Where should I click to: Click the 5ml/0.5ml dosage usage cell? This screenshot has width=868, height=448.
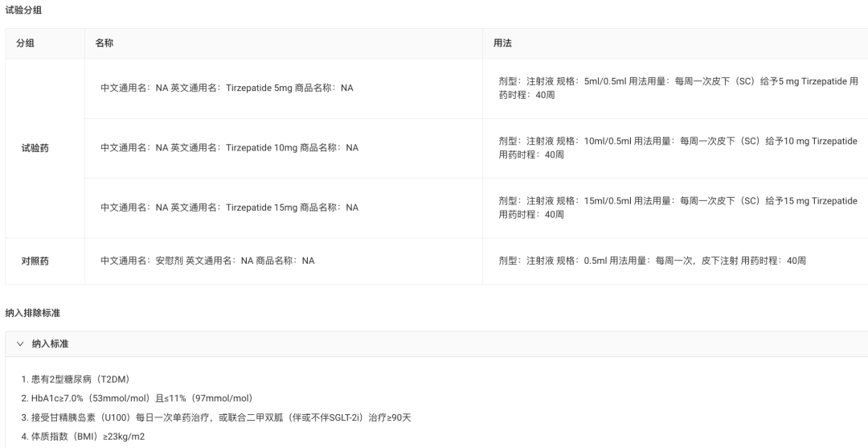(x=675, y=88)
